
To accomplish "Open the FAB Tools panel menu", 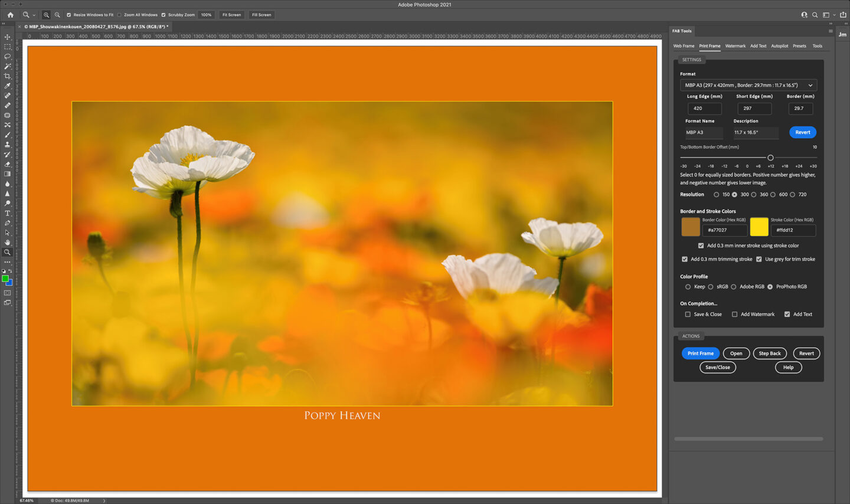I will [831, 31].
